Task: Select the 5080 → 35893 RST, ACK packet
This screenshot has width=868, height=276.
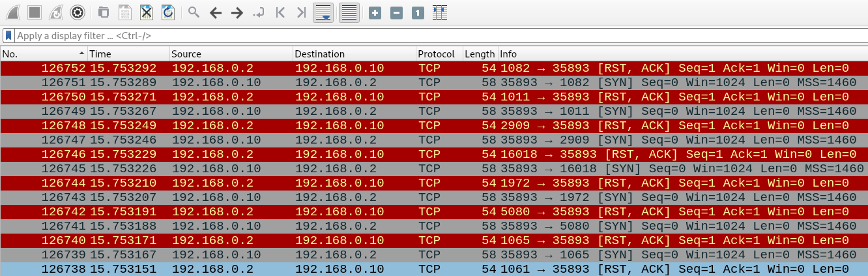Action: pos(434,211)
